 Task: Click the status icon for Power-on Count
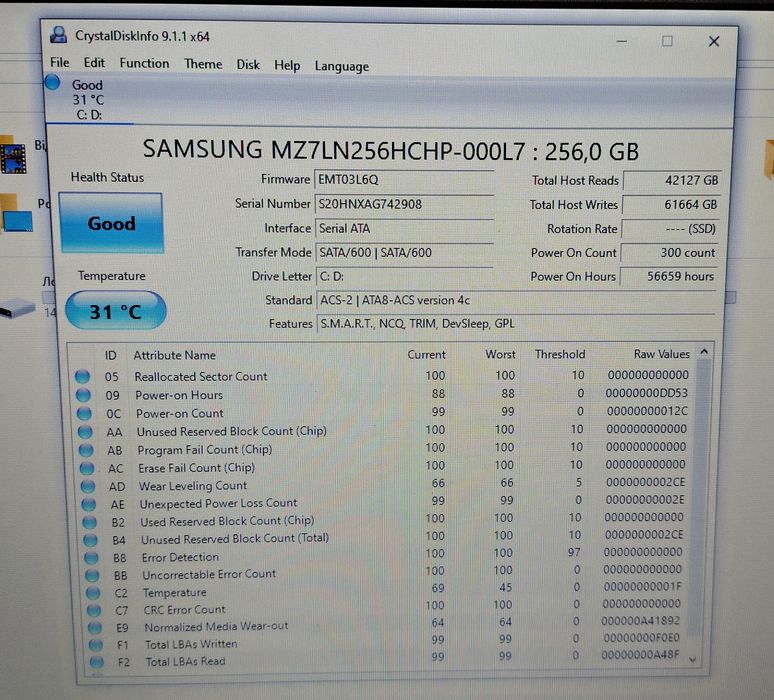tap(84, 413)
